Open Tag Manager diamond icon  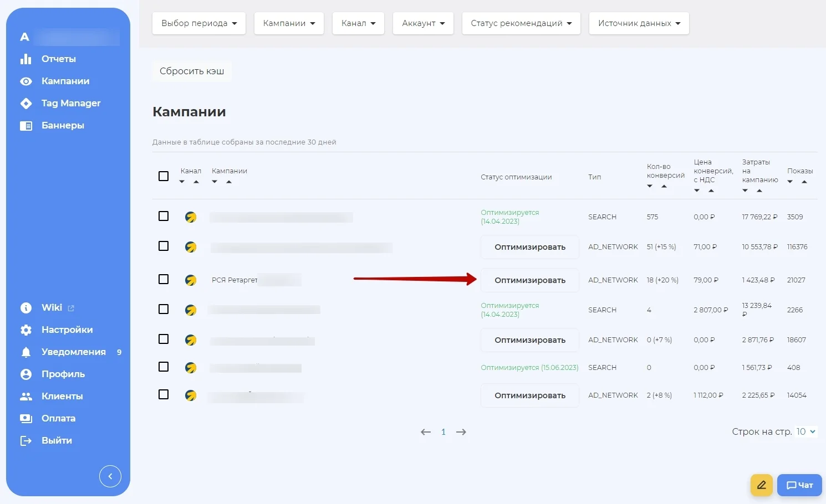[x=26, y=104]
